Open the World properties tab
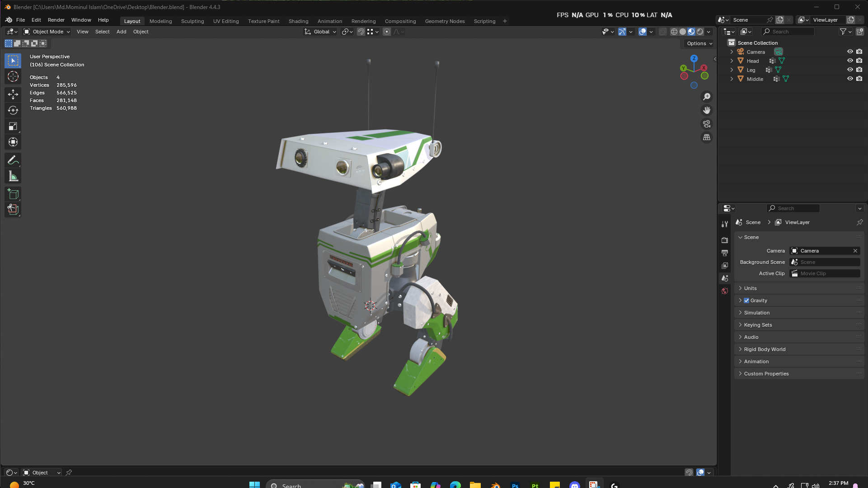 725,291
